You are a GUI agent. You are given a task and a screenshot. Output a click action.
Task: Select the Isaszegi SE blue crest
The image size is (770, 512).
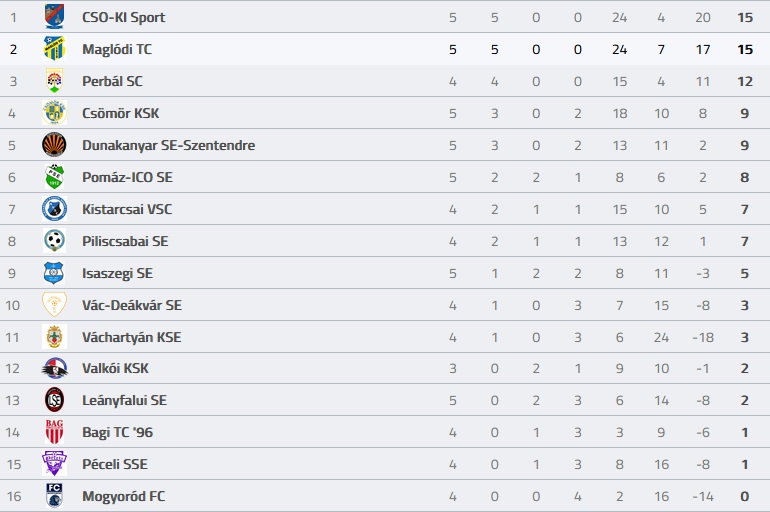(x=54, y=272)
